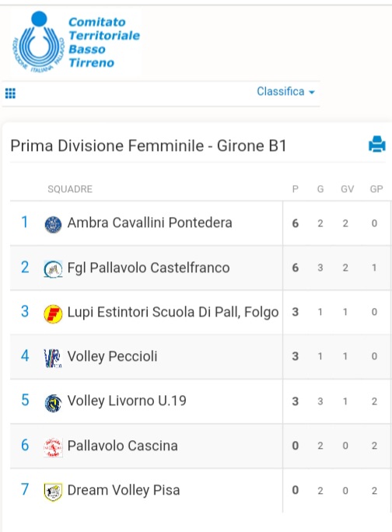The image size is (392, 532).
Task: Click the Lupi Estintori yellow team logo
Action: (x=54, y=314)
